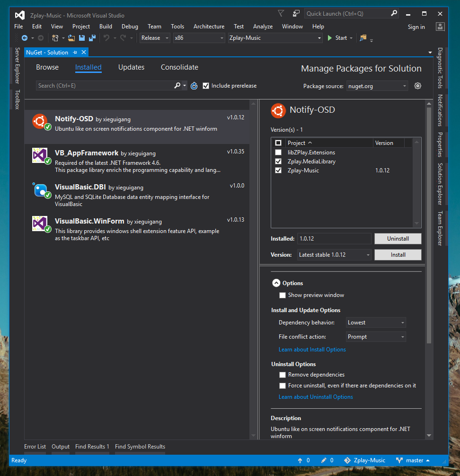Click the Redo toolbar icon

click(x=123, y=38)
